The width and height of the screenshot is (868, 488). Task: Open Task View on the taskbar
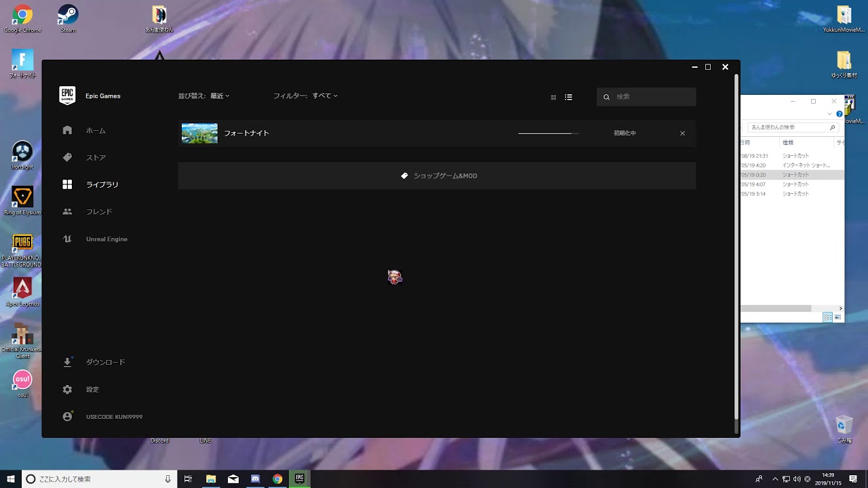point(189,479)
